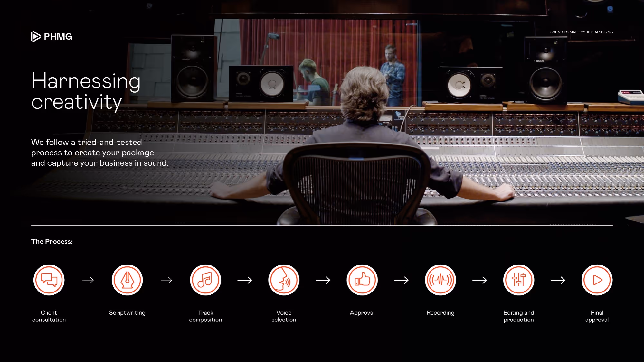The image size is (644, 362).
Task: Click the Recording waveform icon
Action: [440, 280]
